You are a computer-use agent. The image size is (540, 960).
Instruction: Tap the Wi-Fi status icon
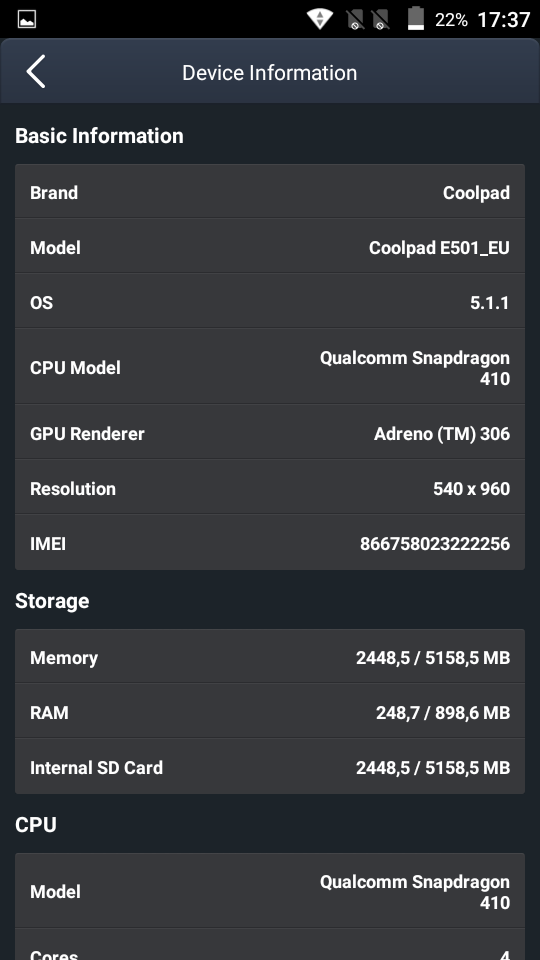point(320,19)
